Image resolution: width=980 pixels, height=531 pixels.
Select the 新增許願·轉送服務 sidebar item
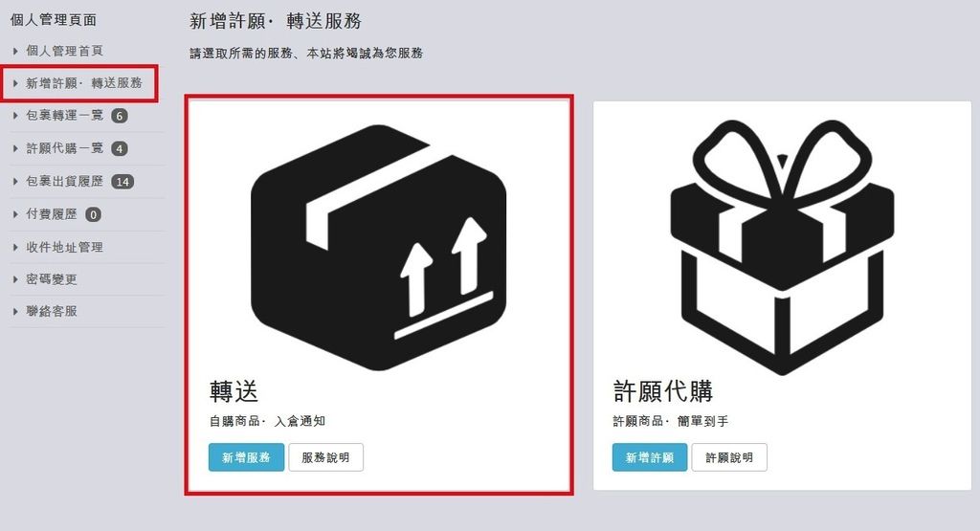(84, 83)
